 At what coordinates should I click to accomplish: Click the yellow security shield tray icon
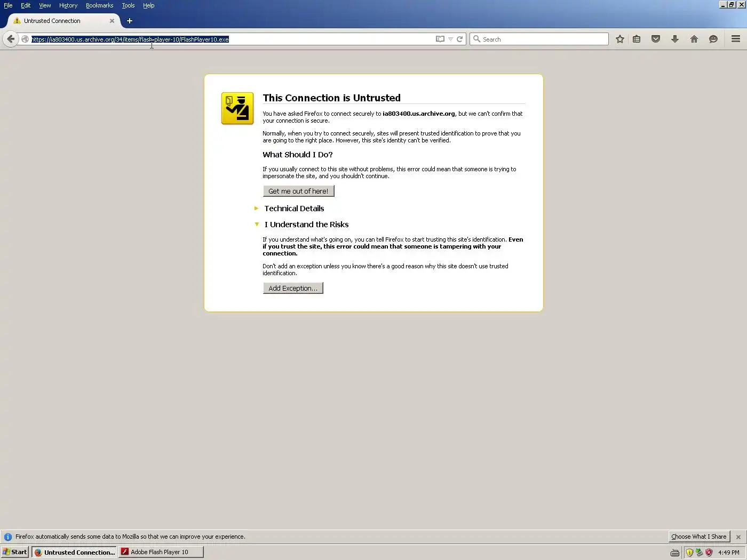(x=689, y=553)
